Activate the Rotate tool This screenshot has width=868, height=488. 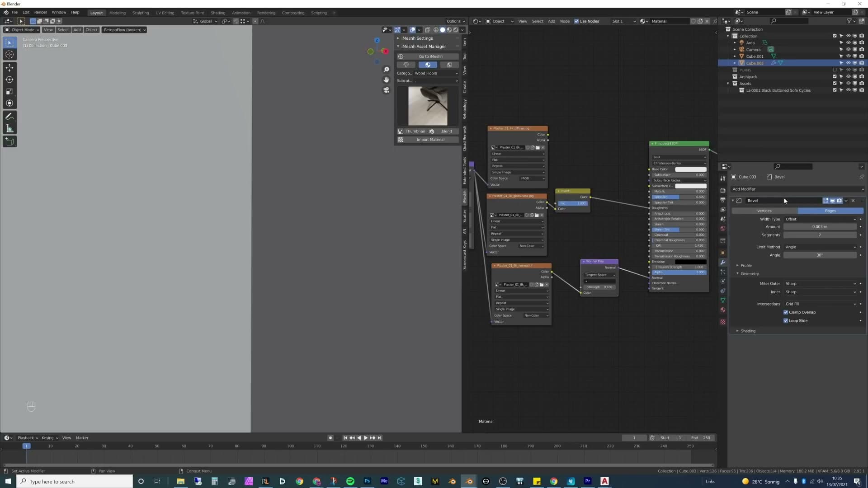pyautogui.click(x=9, y=80)
